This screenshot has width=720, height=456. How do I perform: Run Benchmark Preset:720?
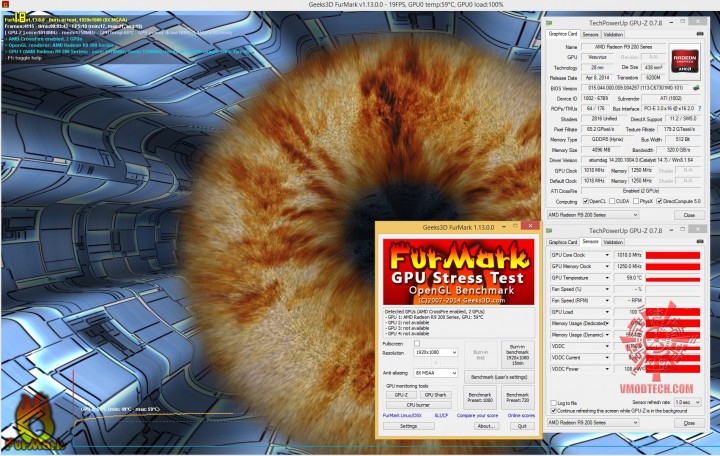[518, 397]
